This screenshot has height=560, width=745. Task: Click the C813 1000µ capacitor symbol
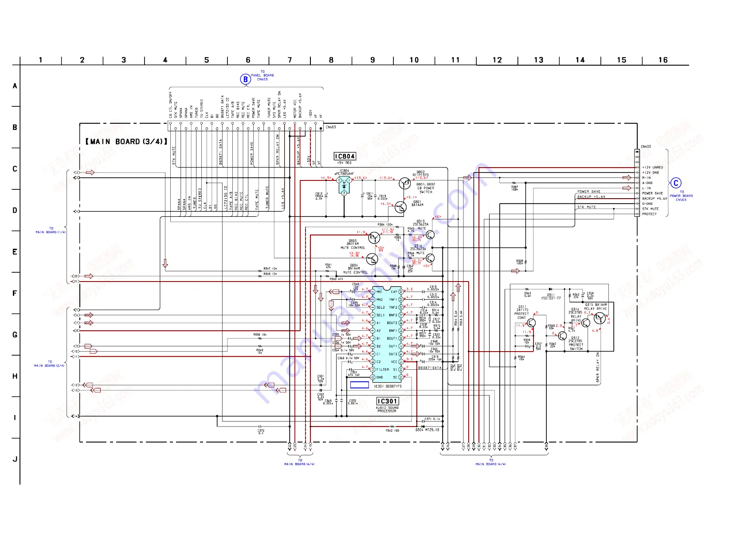click(x=326, y=195)
